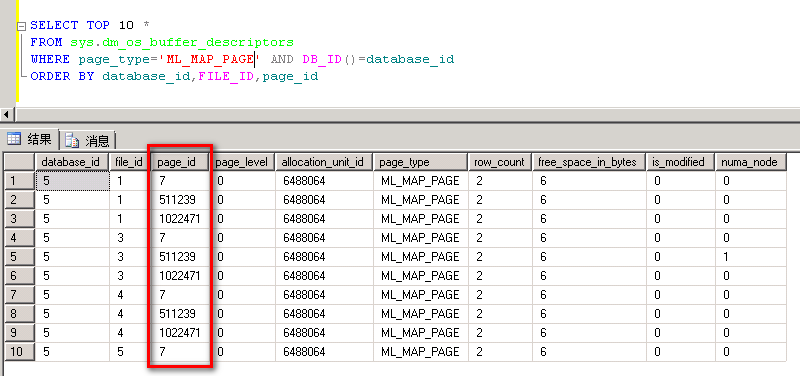The image size is (800, 376).
Task: Select the file_id column header
Action: pos(129,162)
